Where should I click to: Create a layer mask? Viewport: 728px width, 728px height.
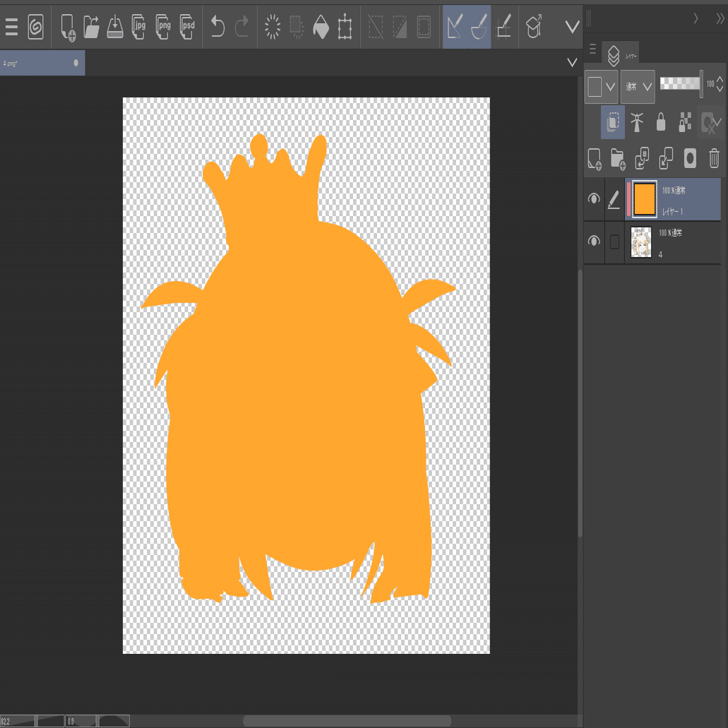pos(690,158)
